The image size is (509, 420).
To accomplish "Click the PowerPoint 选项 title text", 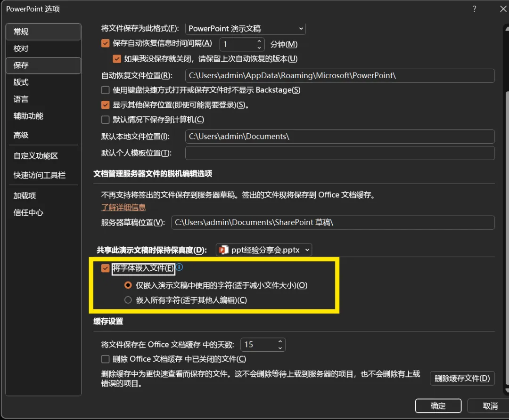I will pyautogui.click(x=33, y=9).
